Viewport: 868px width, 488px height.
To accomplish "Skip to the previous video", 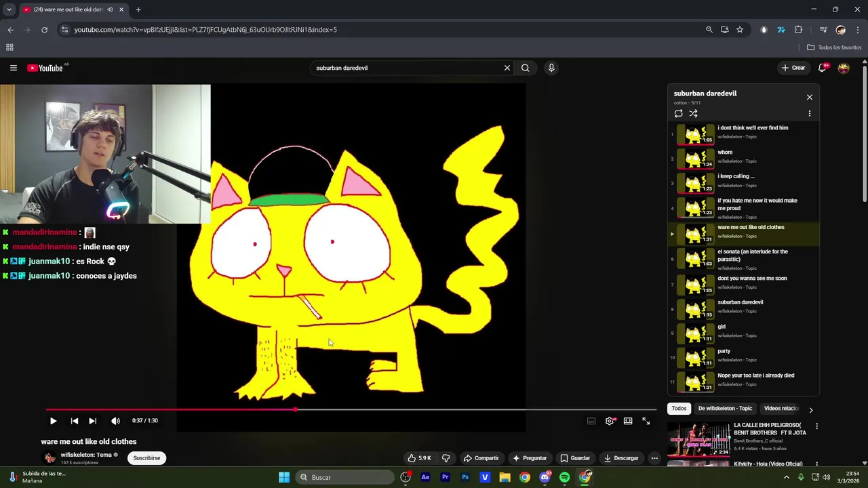I will [x=74, y=421].
